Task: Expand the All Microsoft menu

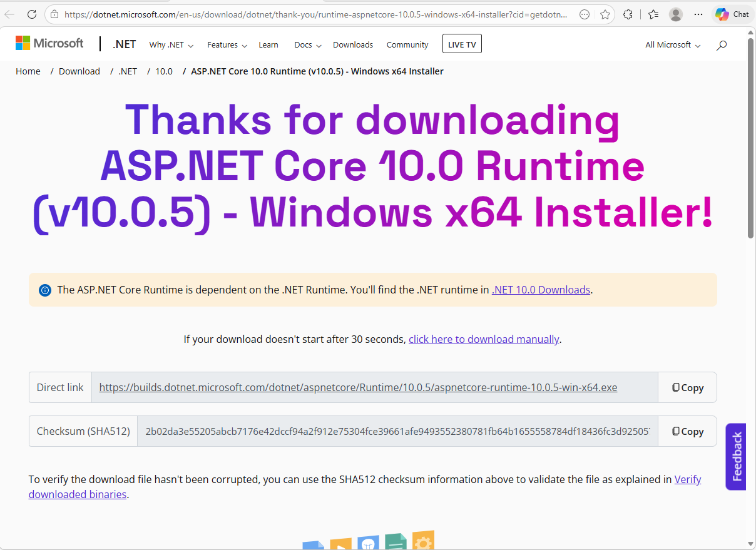Action: click(x=673, y=44)
